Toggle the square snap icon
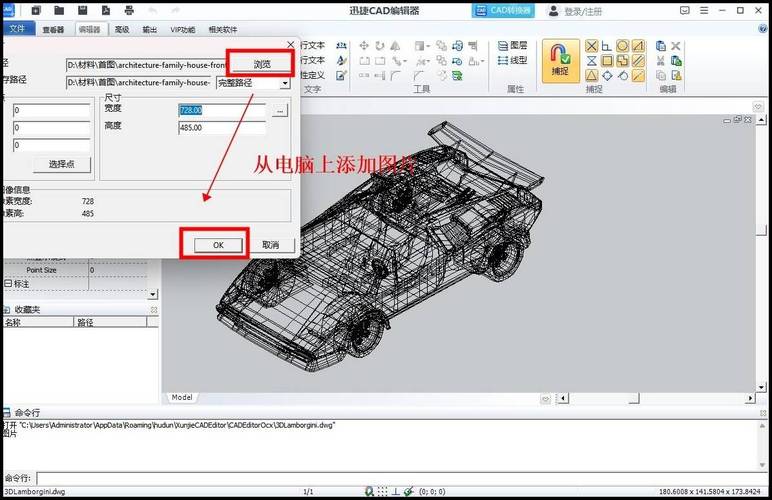The image size is (772, 500). 607,61
